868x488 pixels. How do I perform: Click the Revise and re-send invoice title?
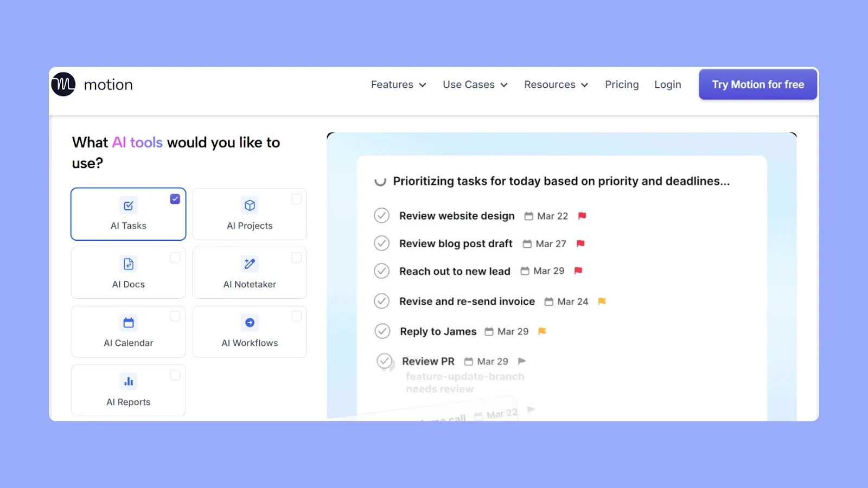pyautogui.click(x=467, y=301)
